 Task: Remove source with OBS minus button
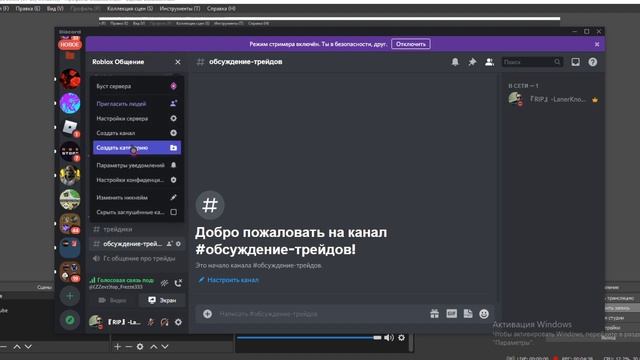(129, 347)
